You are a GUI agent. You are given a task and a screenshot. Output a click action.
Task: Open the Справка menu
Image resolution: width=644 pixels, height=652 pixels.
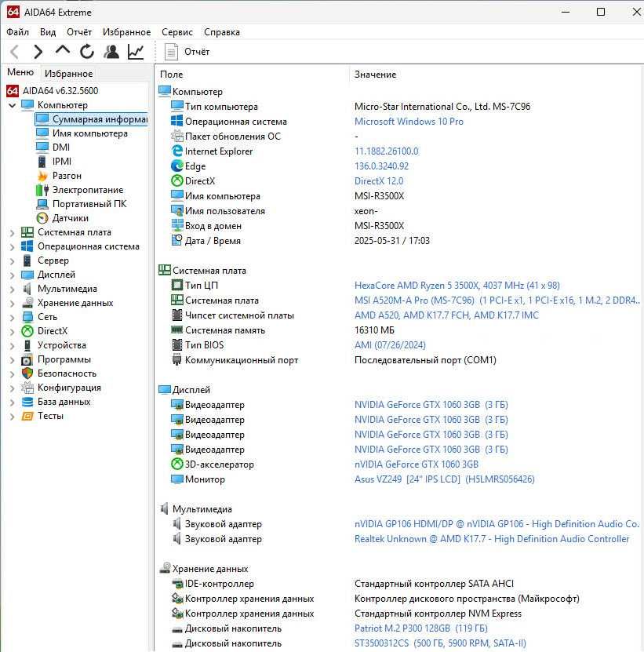coord(222,32)
